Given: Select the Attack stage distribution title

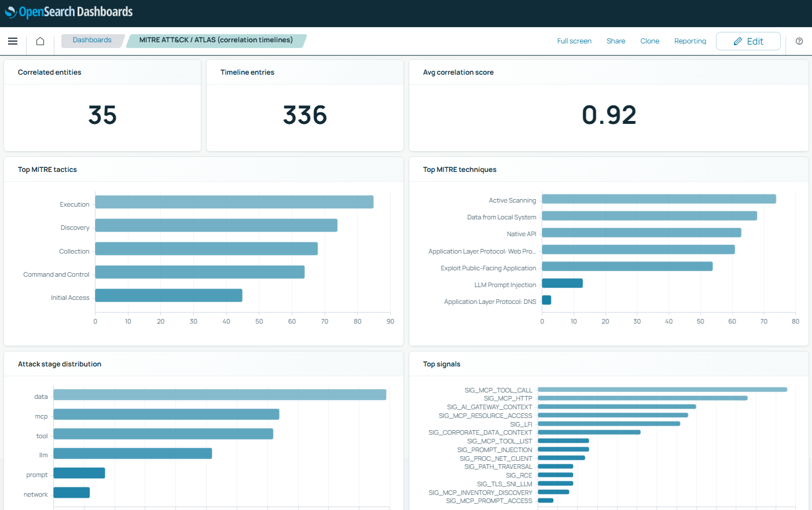Looking at the screenshot, I should click(60, 364).
